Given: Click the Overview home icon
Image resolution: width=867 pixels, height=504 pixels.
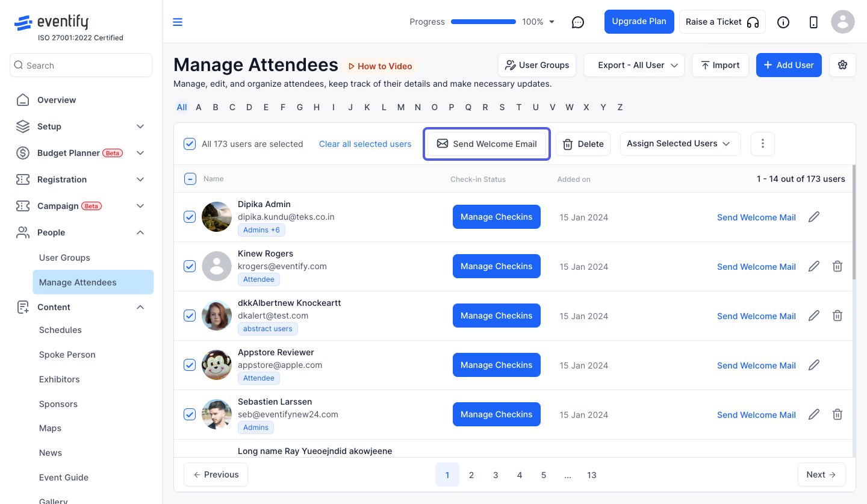Looking at the screenshot, I should pyautogui.click(x=23, y=100).
